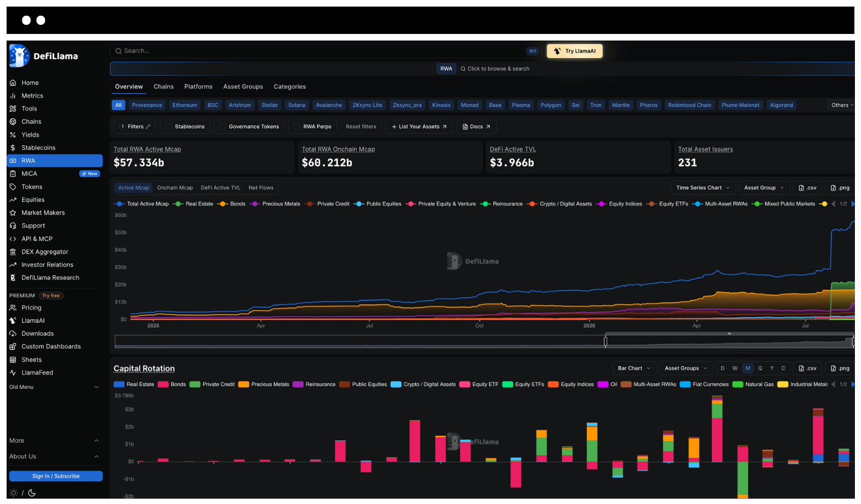Click the Equities trend icon
Viewport: 861px width, 504px height.
(x=13, y=200)
